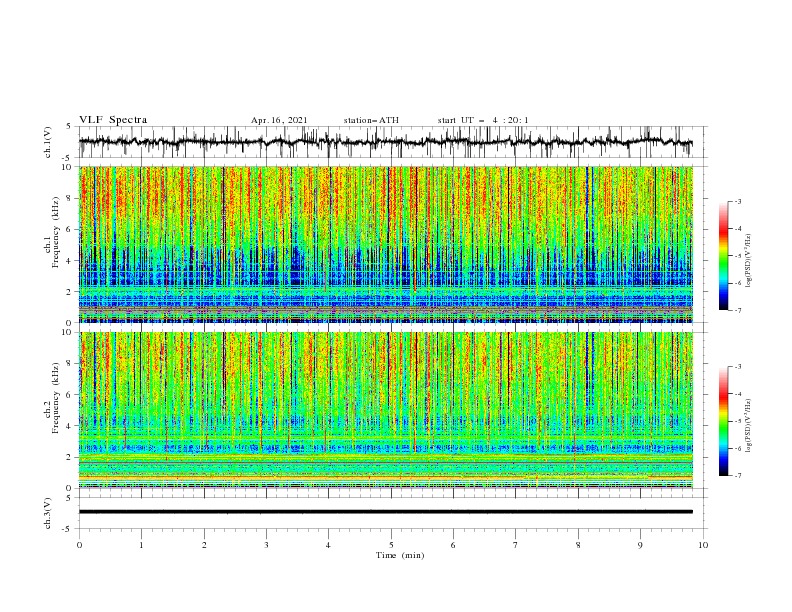Click the ch.2 colorbar 'log(PSD)(V²/Hz)' label
Screen dimensions: 792x612
[748, 426]
